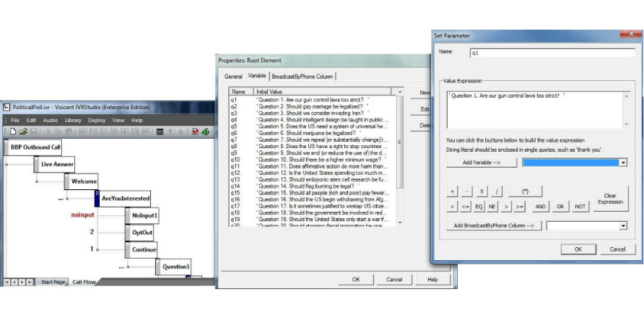Select the OptOut node
The height and width of the screenshot is (318, 644).
tap(141, 233)
